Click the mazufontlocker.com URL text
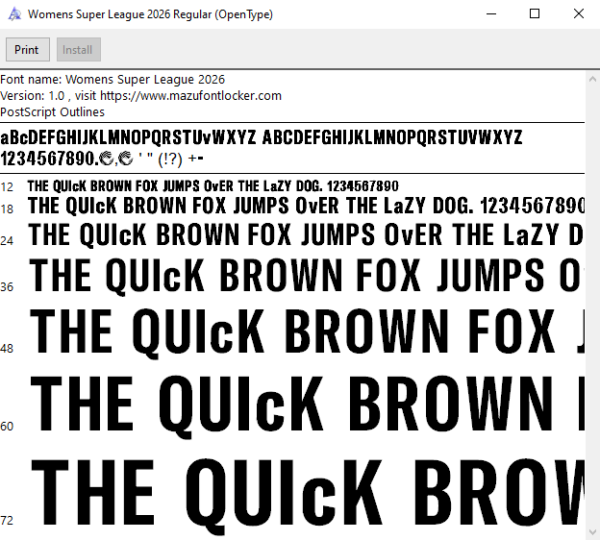 click(x=191, y=96)
